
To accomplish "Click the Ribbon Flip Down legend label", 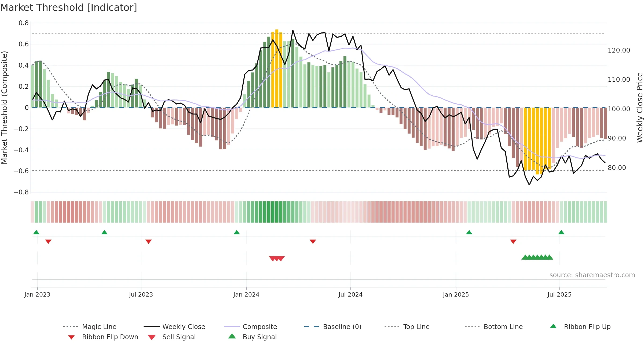I will pos(110,337).
